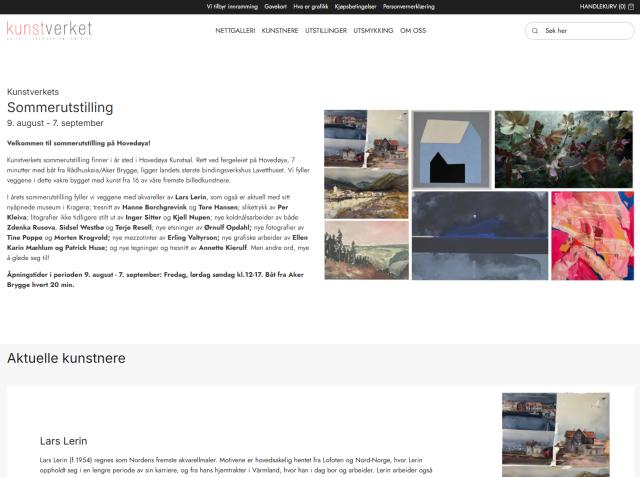Open Kjøpsbetingelser link

tap(355, 7)
